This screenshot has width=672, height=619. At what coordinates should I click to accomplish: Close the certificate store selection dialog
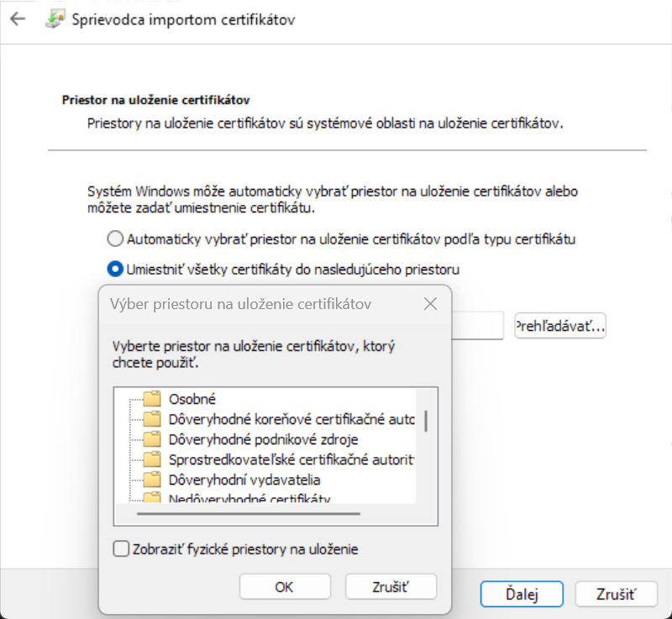(x=430, y=304)
